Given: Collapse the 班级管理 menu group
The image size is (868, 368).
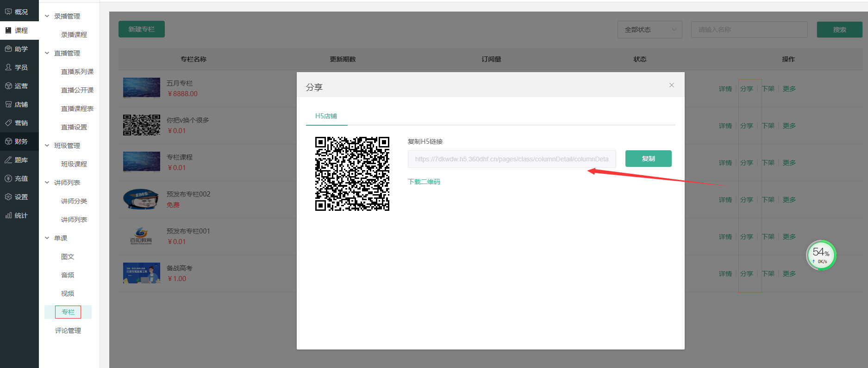Looking at the screenshot, I should pos(47,146).
